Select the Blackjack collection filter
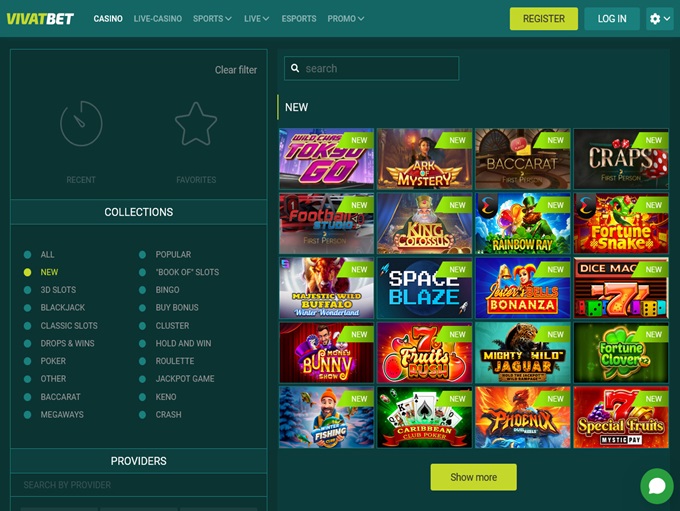This screenshot has width=680, height=511. coord(63,308)
